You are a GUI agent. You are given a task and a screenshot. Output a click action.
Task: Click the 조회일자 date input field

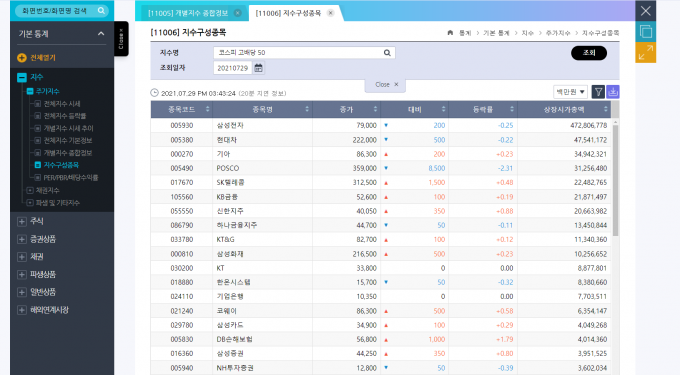pos(232,68)
